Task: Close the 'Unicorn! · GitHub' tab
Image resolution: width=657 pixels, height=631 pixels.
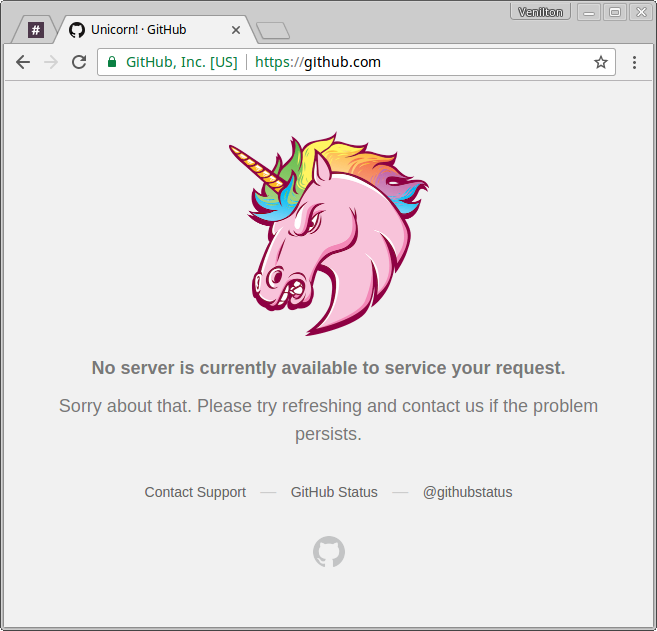Action: tap(236, 30)
